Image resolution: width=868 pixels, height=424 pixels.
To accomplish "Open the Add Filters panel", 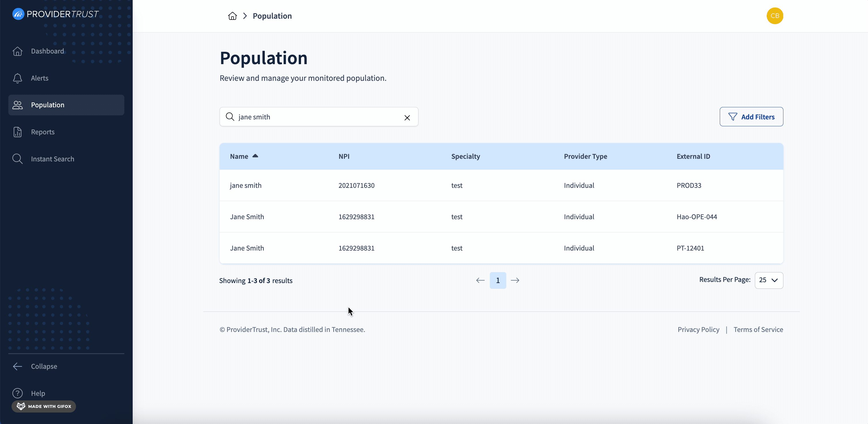I will 751,116.
